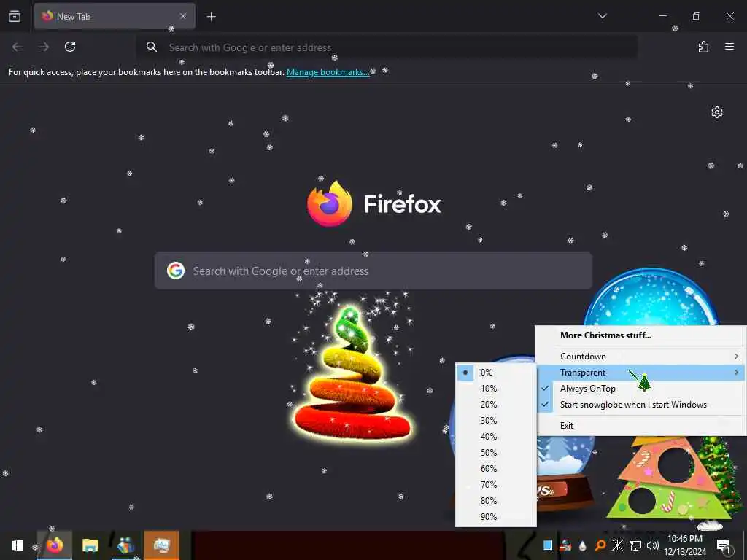Open the Firefox tab list icon
The width and height of the screenshot is (747, 560).
click(x=15, y=16)
